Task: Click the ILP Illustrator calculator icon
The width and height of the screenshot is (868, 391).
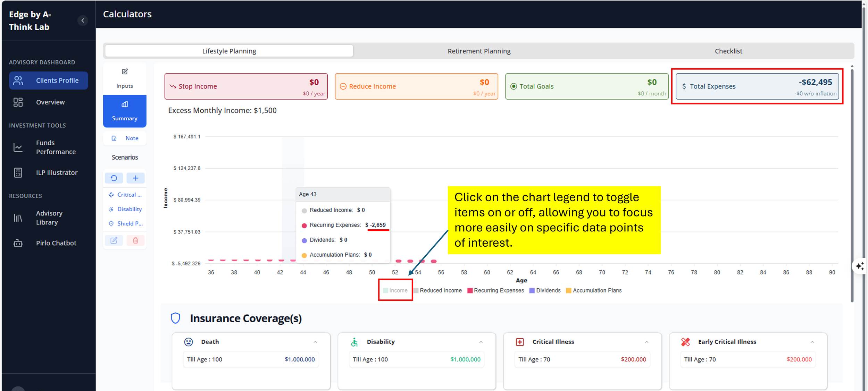Action: pos(18,172)
